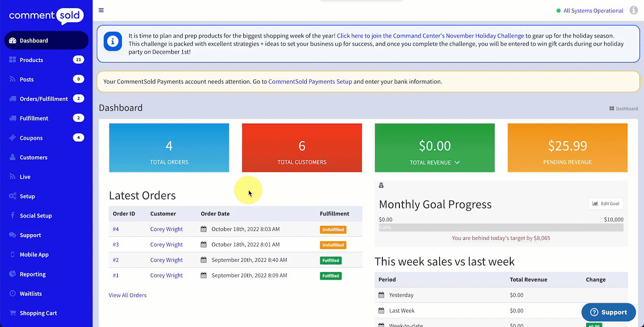The height and width of the screenshot is (327, 644).
Task: Click the $10,000 goal amount
Action: click(x=614, y=220)
